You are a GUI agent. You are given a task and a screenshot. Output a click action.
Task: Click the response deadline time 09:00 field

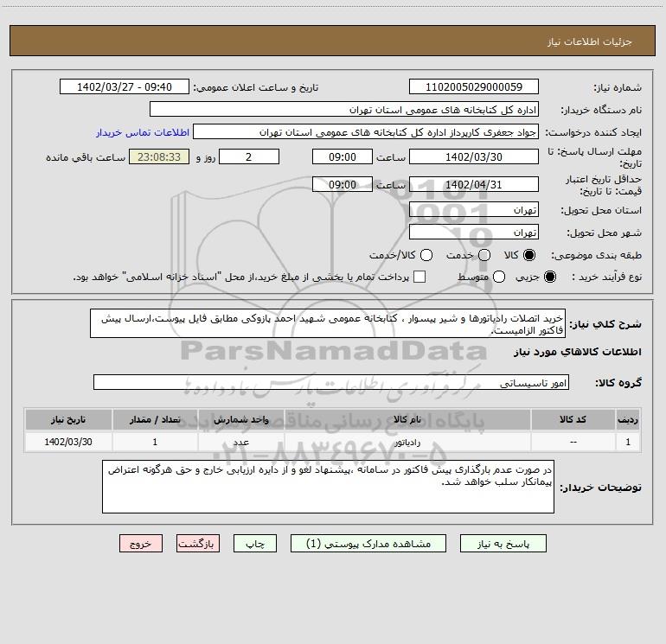(x=343, y=156)
